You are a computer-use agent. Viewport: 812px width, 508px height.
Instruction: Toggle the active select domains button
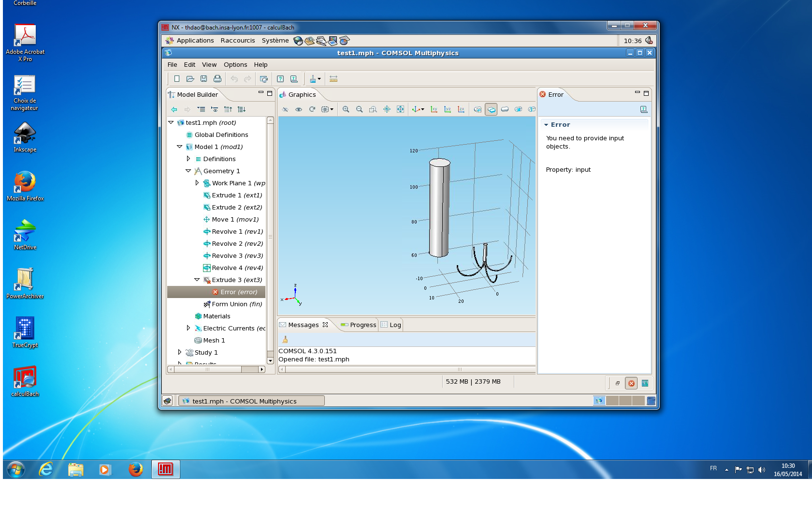491,109
